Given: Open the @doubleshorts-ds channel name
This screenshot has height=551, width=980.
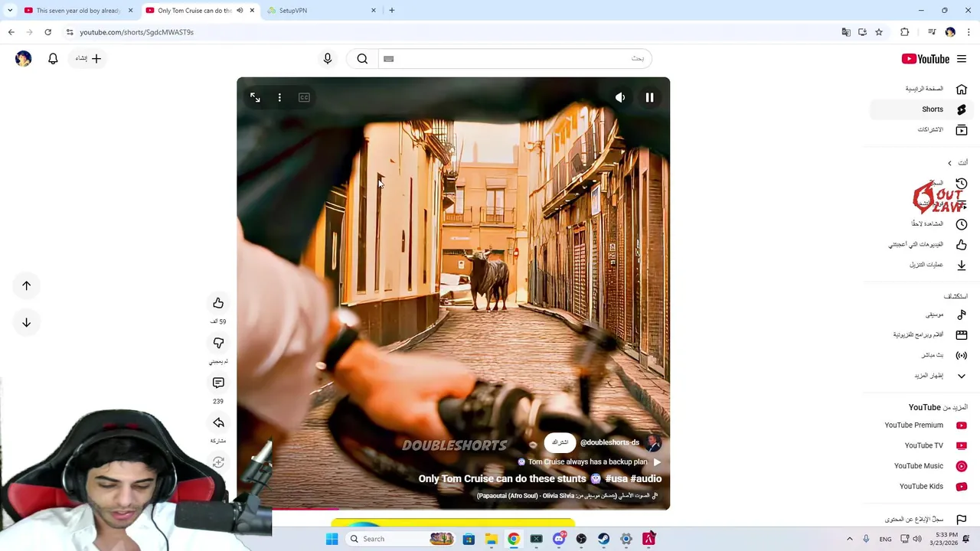Looking at the screenshot, I should (609, 442).
